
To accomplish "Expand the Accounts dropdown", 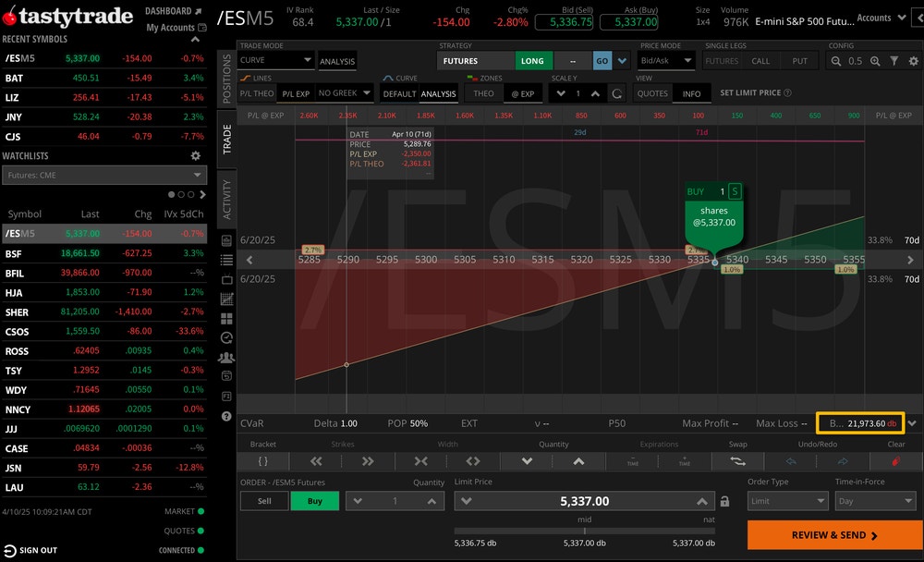I will tap(881, 18).
